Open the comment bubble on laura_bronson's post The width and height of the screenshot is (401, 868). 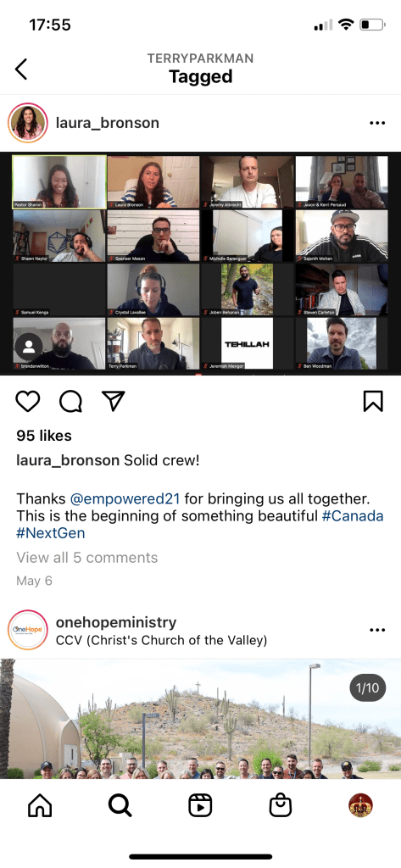coord(70,401)
